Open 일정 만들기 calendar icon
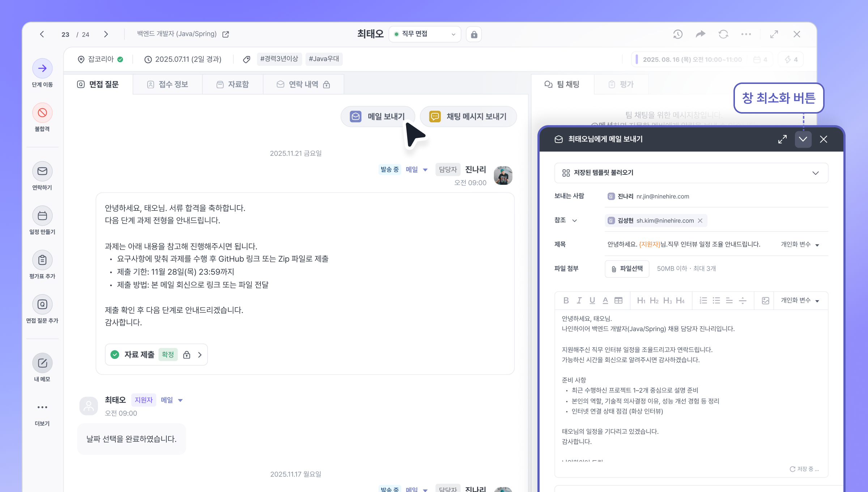 pos(42,216)
